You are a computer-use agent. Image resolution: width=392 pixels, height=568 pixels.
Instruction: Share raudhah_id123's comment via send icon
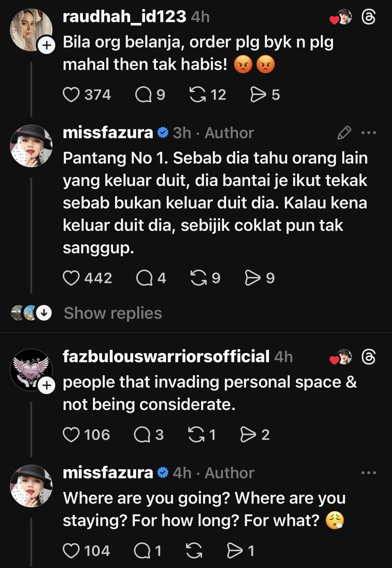pos(258,95)
